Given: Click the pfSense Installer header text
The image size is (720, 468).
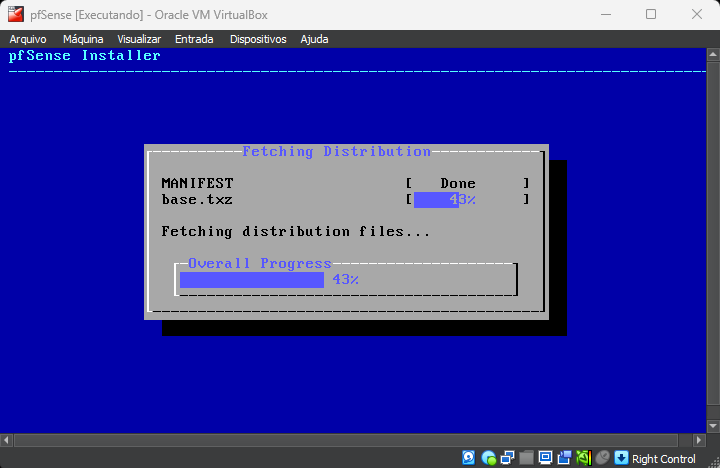Looking at the screenshot, I should pos(84,56).
